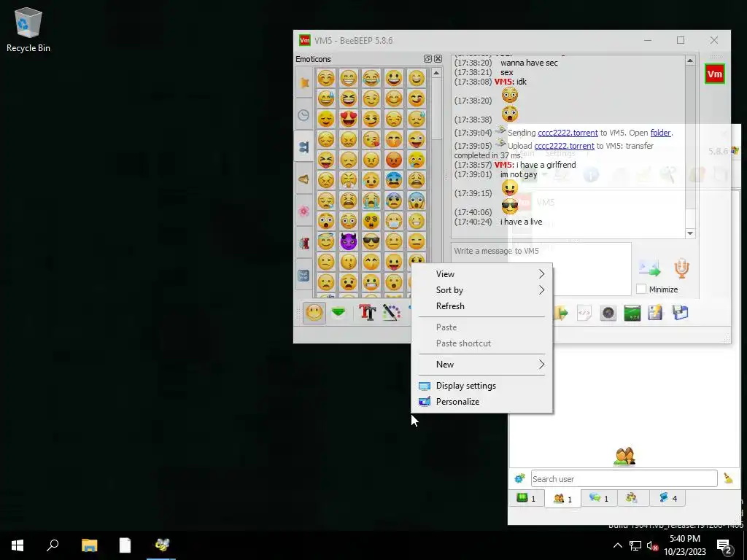This screenshot has width=747, height=560.
Task: Open the folder link in chat
Action: point(660,133)
